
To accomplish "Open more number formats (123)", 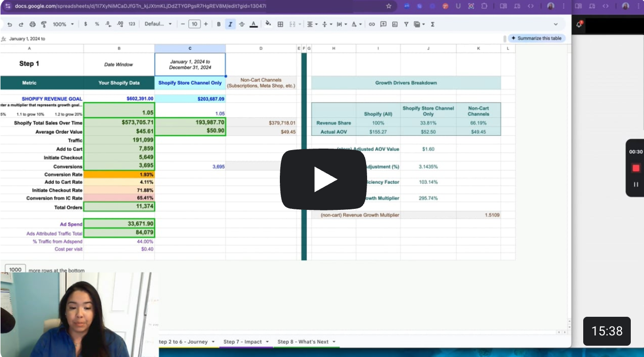I will 132,24.
